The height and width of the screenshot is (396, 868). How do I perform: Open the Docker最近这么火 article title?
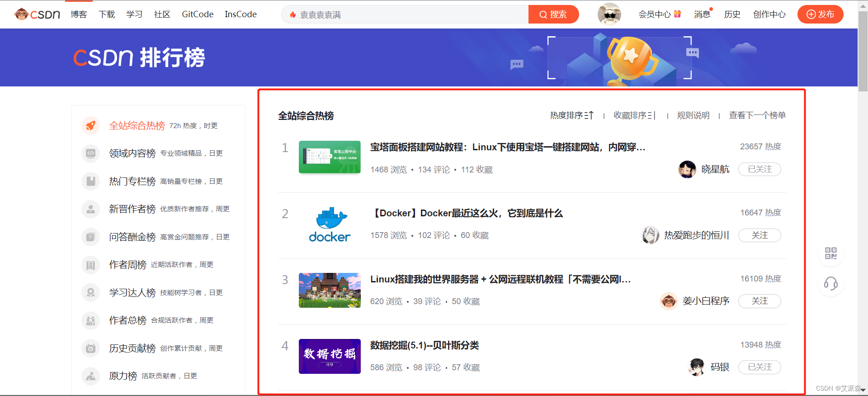pos(467,213)
